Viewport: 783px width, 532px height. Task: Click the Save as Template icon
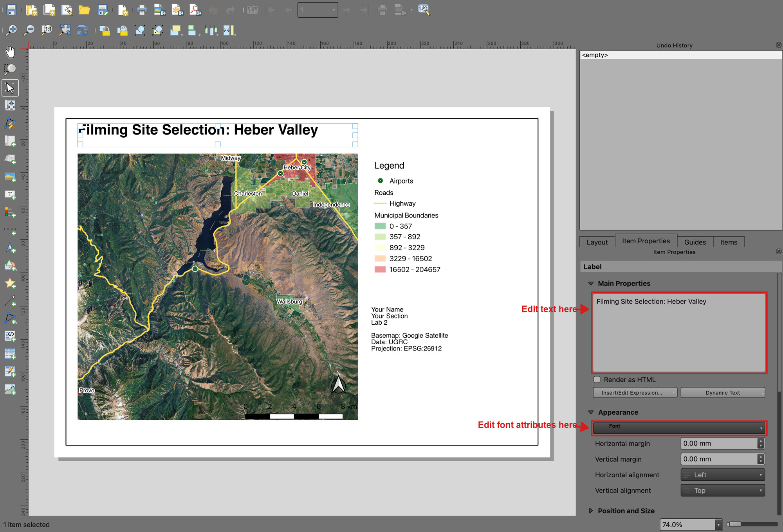tap(103, 10)
